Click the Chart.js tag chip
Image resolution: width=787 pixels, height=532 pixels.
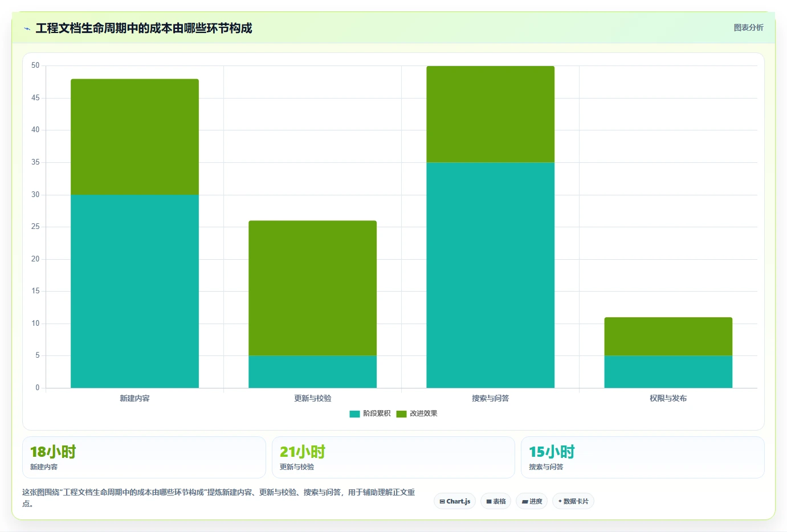pos(455,501)
